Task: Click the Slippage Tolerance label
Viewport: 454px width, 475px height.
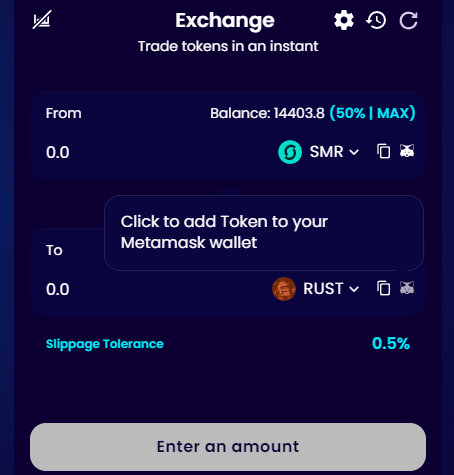Action: (105, 344)
